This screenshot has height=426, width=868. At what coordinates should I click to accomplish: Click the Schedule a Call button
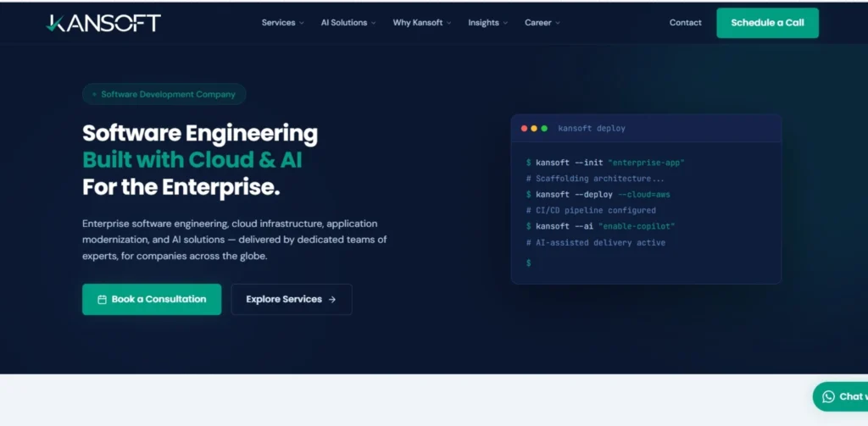point(767,23)
